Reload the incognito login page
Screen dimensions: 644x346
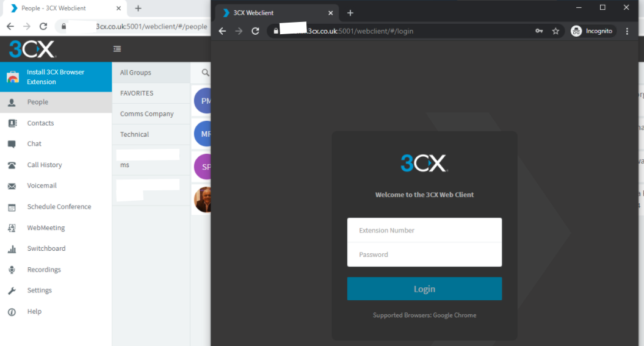[x=256, y=31]
